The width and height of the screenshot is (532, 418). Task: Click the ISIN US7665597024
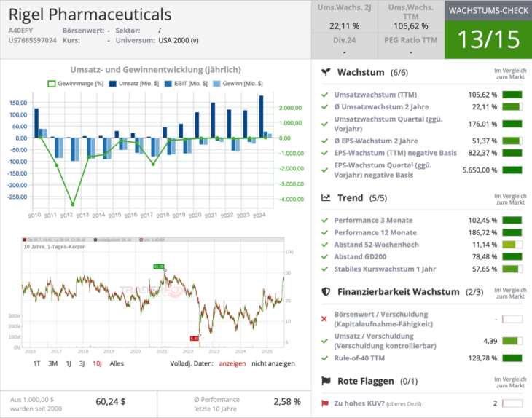(32, 40)
